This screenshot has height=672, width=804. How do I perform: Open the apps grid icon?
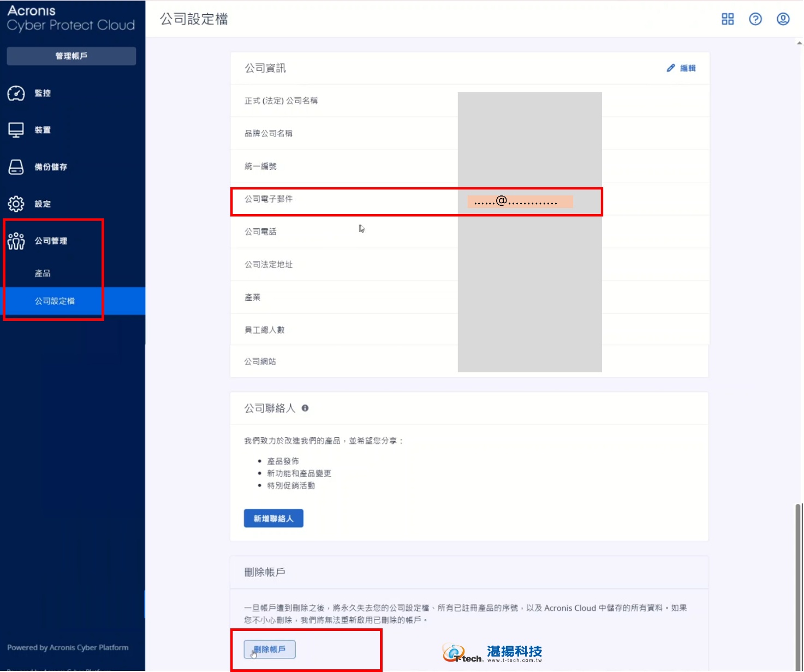pos(728,19)
